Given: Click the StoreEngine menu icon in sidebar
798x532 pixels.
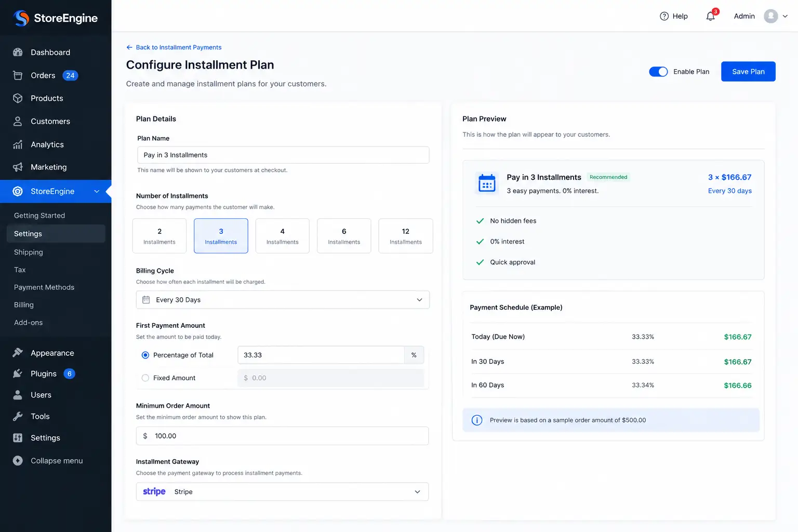Looking at the screenshot, I should pyautogui.click(x=18, y=191).
